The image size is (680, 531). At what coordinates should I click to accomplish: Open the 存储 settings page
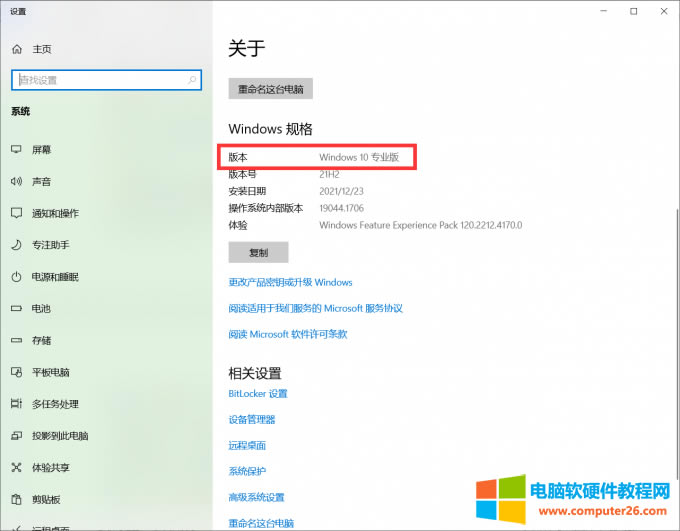click(x=42, y=340)
